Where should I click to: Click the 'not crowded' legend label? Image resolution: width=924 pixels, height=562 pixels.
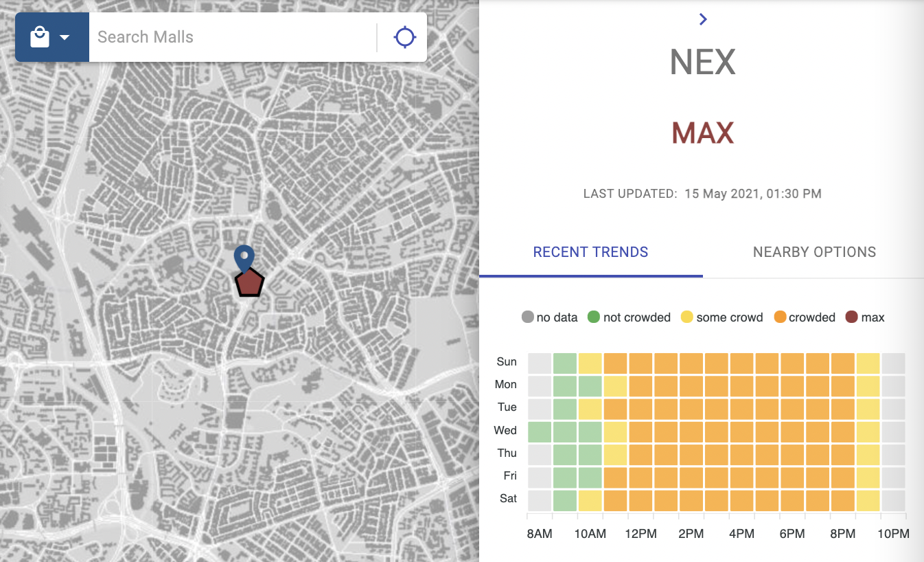click(x=637, y=317)
